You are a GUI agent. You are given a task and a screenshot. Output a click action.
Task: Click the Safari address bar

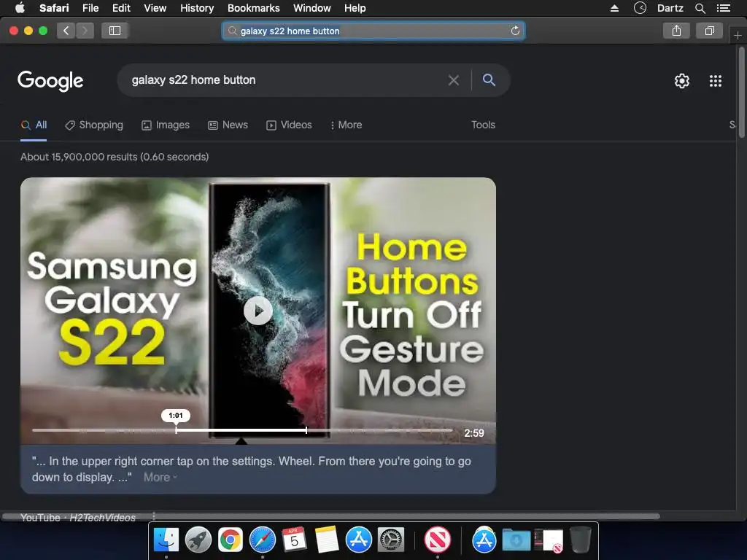click(373, 31)
